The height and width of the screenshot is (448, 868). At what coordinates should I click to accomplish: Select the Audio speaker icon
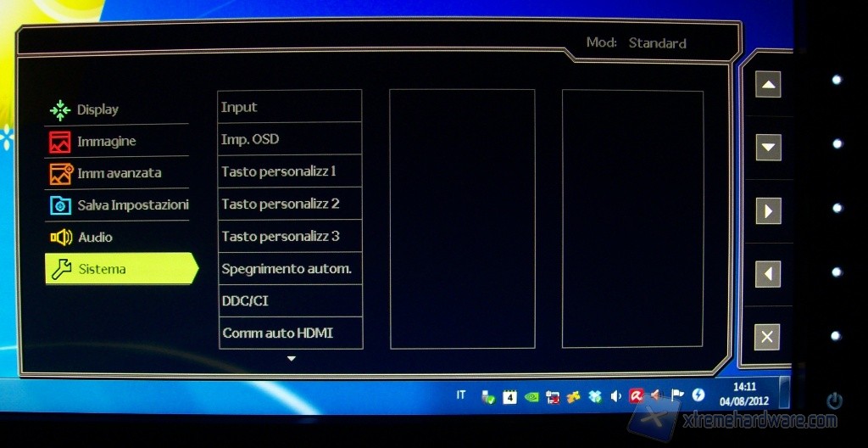pyautogui.click(x=60, y=238)
